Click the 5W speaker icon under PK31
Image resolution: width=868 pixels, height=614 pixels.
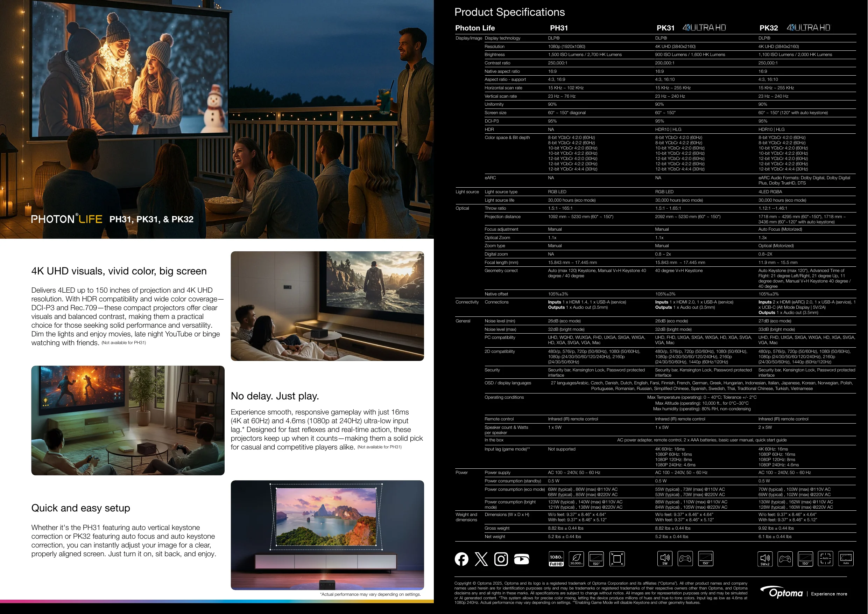tap(665, 558)
